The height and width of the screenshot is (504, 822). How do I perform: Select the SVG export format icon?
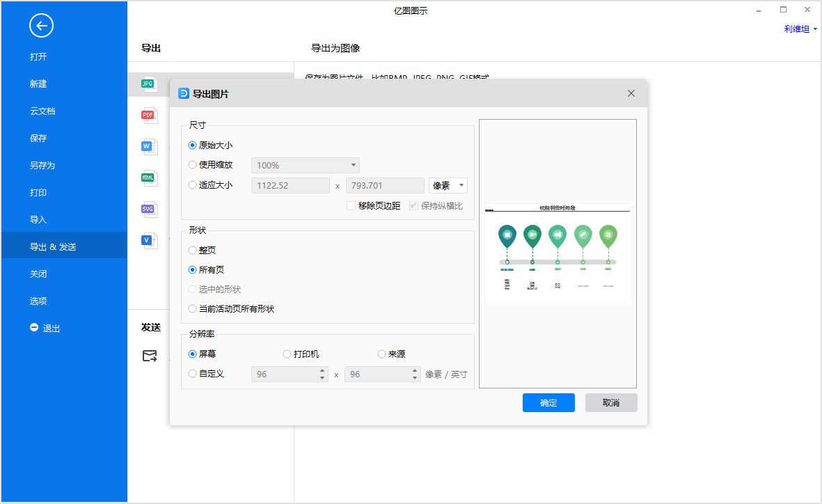149,210
